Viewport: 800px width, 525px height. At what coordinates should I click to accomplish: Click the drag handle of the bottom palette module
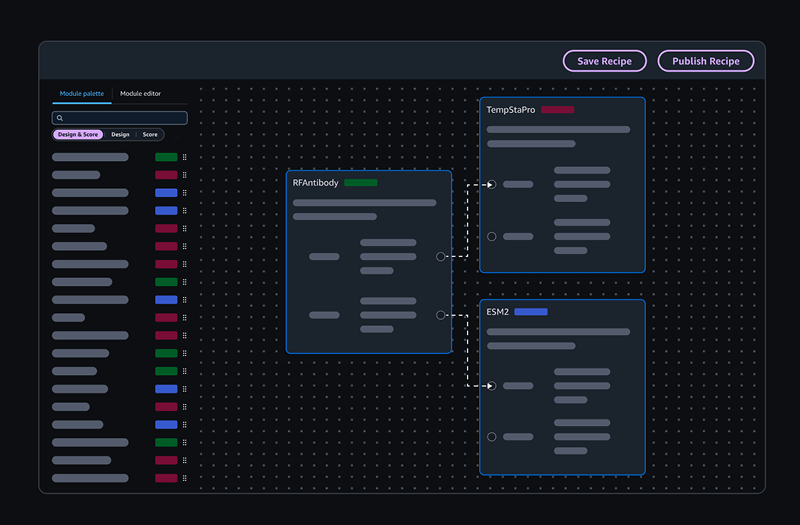coord(185,478)
